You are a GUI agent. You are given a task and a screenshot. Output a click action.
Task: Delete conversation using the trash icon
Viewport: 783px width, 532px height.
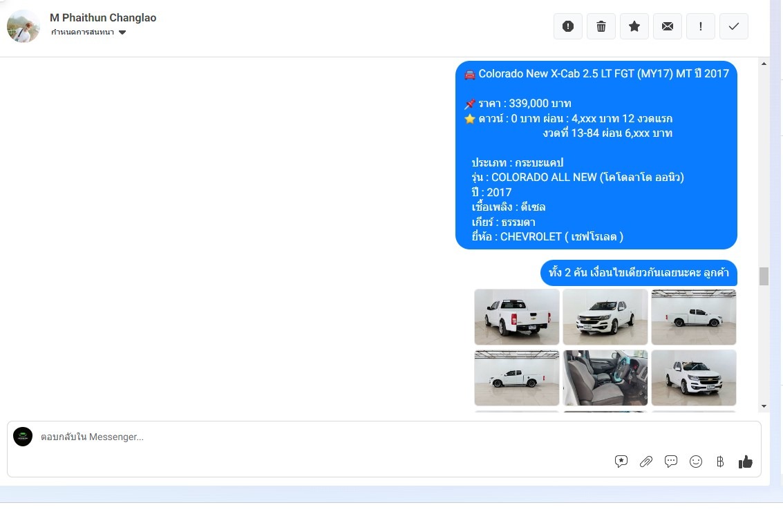pos(601,26)
